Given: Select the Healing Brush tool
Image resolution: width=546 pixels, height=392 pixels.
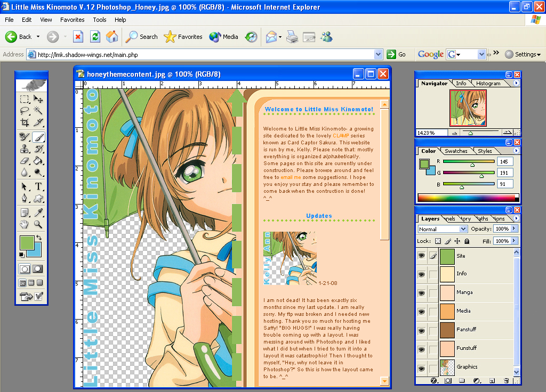Looking at the screenshot, I should 25,137.
